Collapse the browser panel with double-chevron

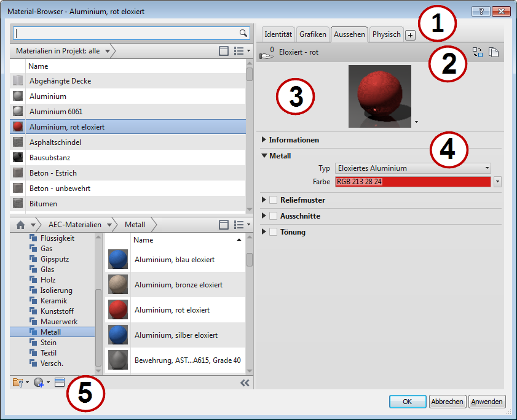tap(245, 383)
